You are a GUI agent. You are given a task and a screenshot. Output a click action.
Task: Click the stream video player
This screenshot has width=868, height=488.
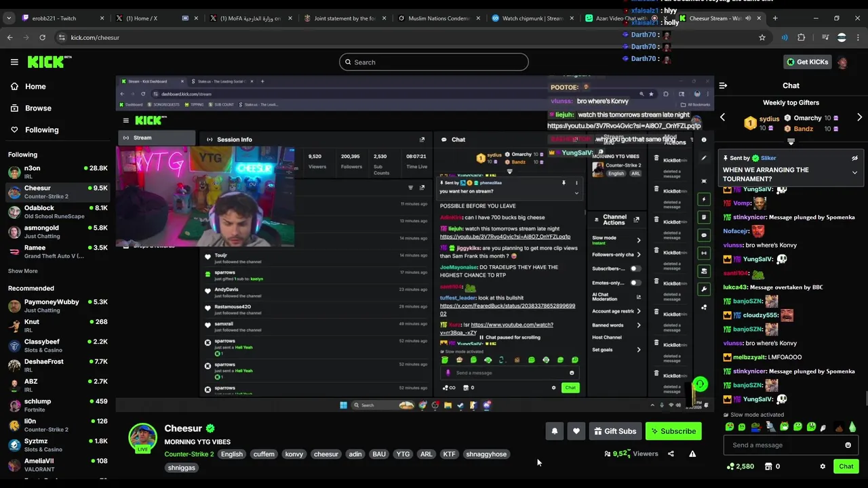pyautogui.click(x=415, y=244)
